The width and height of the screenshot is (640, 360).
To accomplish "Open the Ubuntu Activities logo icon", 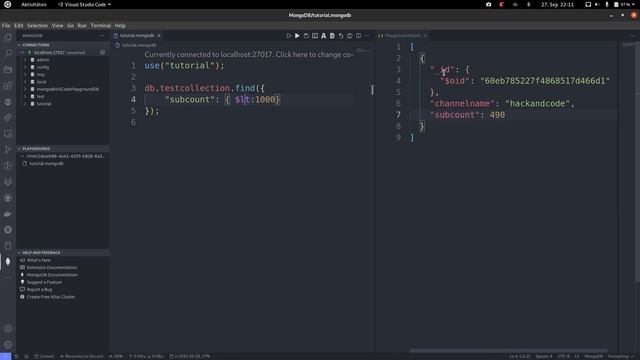I will tap(7, 4).
